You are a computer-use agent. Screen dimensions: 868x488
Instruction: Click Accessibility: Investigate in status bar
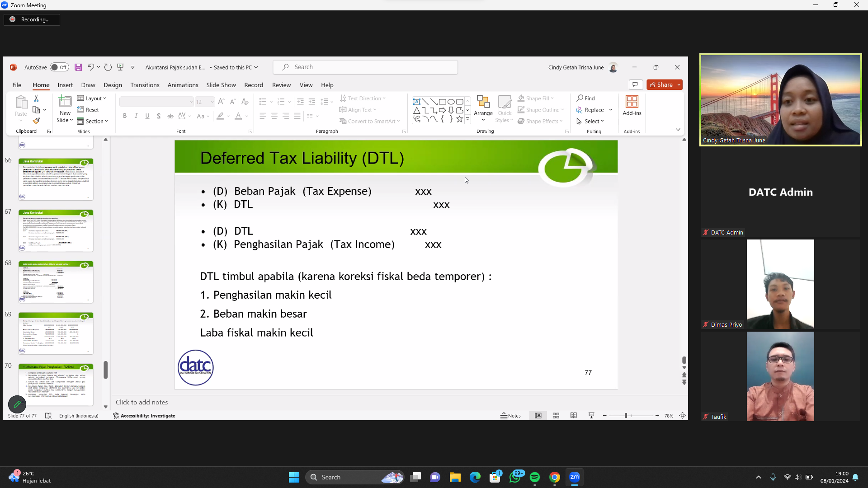click(x=144, y=416)
